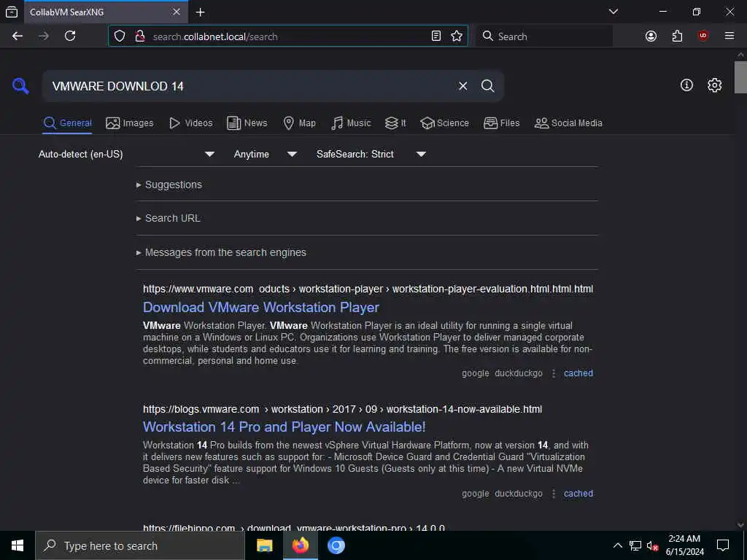Open result options dots for Workstation 14 result
This screenshot has width=747, height=560.
coord(554,494)
